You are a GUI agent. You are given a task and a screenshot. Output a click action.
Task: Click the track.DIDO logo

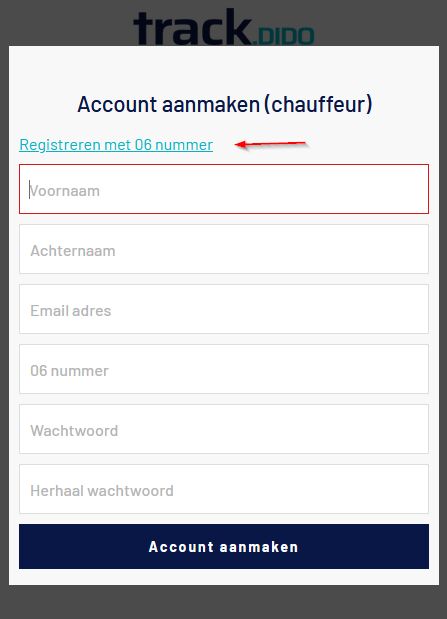coord(224,27)
